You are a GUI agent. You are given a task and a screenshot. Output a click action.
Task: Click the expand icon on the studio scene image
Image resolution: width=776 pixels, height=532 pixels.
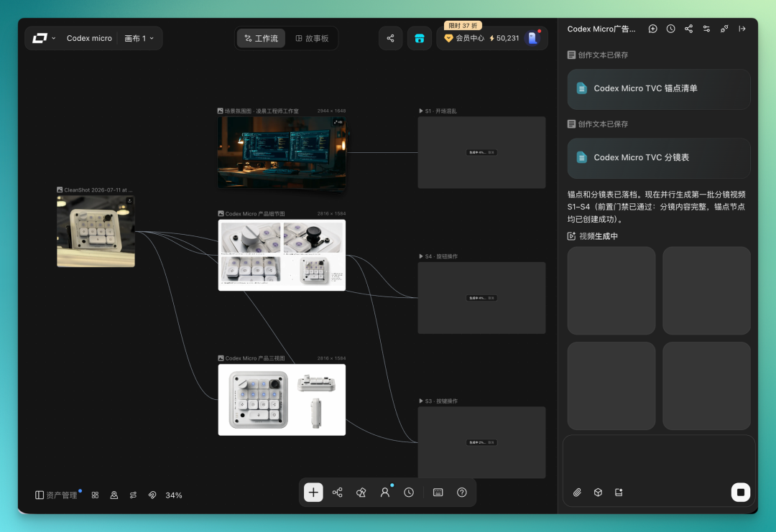(x=338, y=122)
